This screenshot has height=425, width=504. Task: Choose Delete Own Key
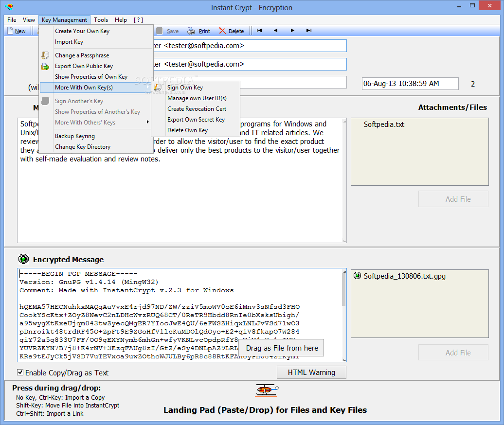[188, 130]
